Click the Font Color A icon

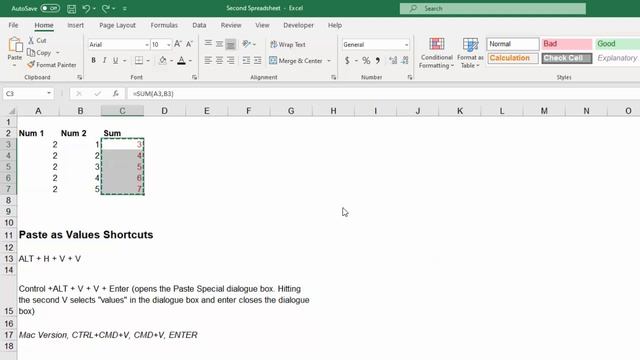tap(182, 60)
